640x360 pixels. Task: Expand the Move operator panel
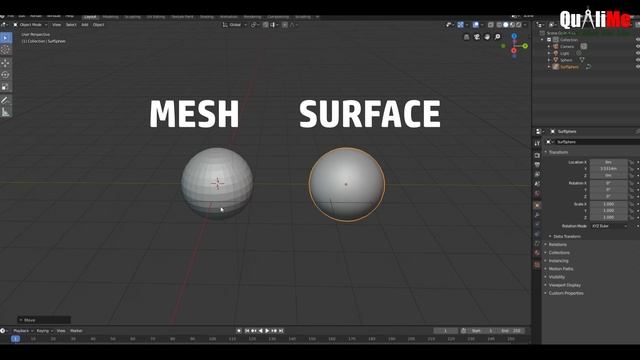point(44,320)
